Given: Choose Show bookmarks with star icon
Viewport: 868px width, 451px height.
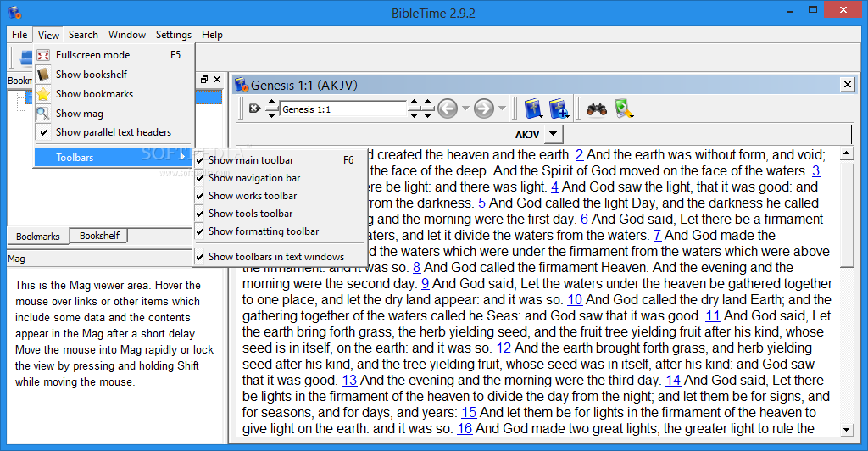Looking at the screenshot, I should tap(114, 93).
